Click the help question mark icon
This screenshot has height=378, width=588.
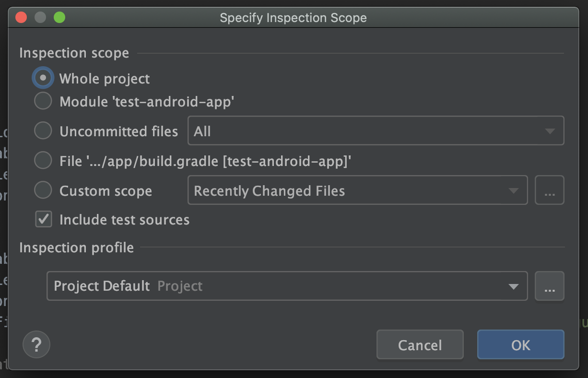pyautogui.click(x=36, y=344)
